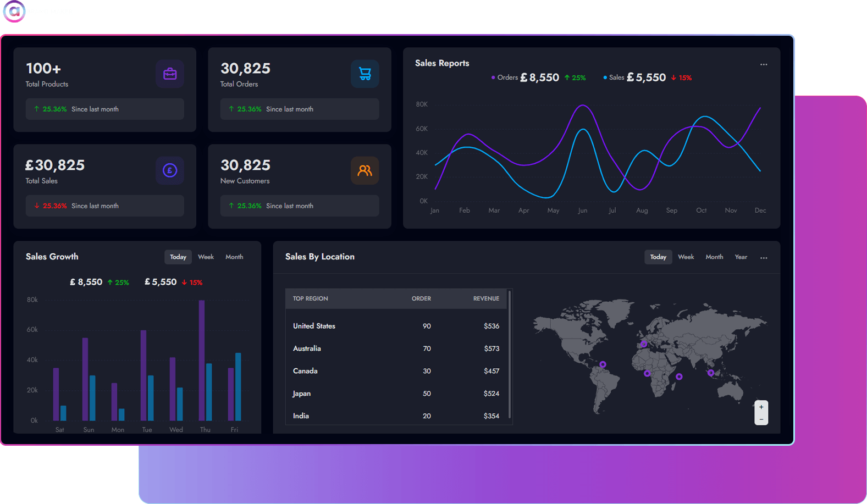Click the Jun label on chart axis
Viewport: 867px width, 504px height.
point(583,211)
